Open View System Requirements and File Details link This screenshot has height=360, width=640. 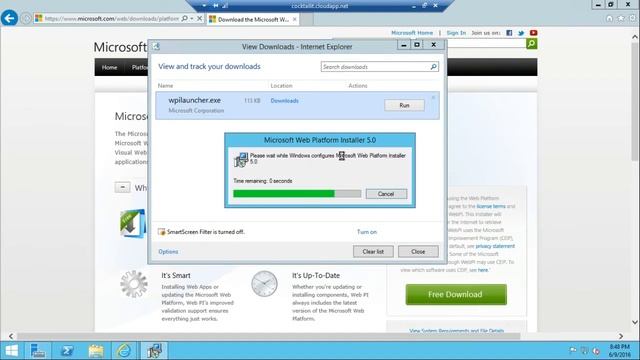(x=456, y=331)
